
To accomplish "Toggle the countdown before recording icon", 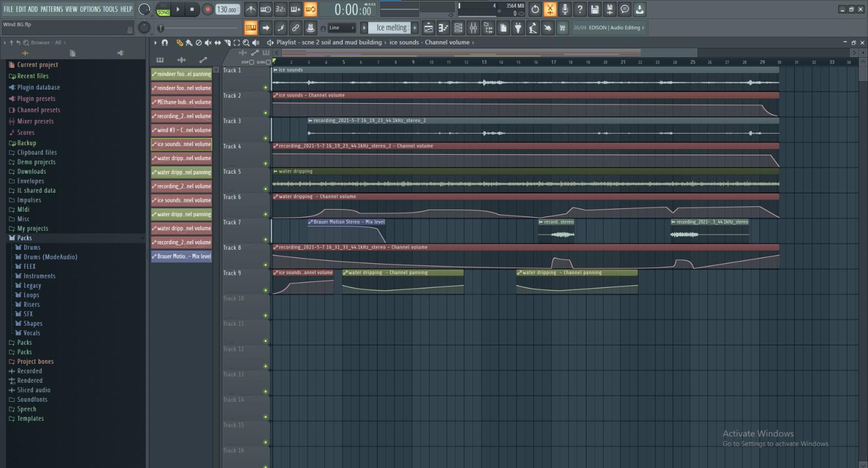I will pos(280,9).
